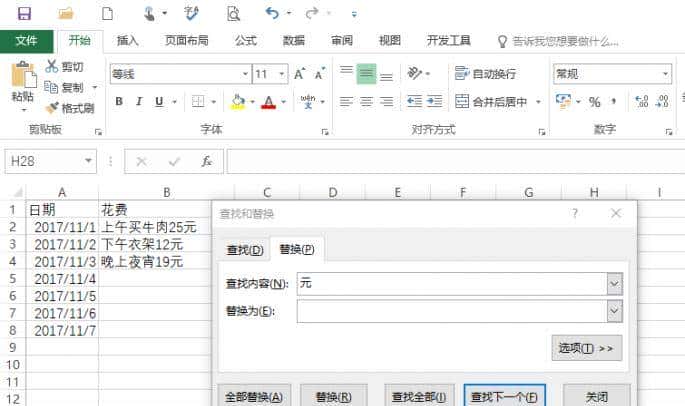Click the Save icon in quick access toolbar

click(24, 14)
